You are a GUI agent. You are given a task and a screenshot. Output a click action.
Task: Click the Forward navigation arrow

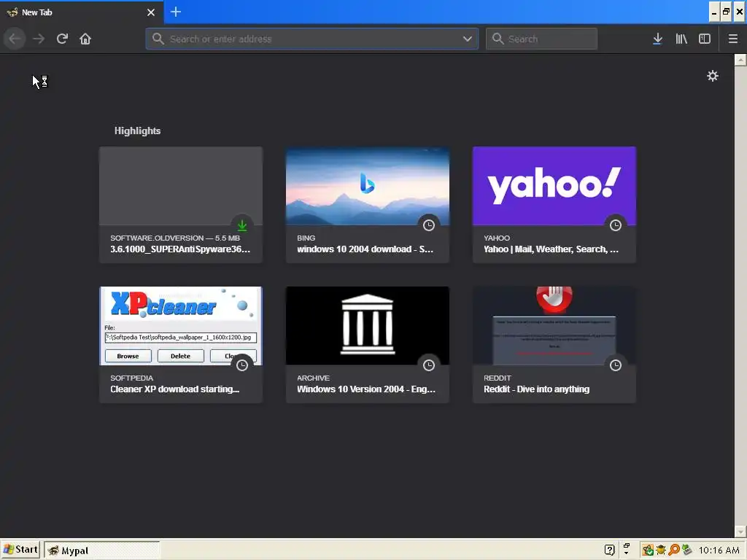click(x=39, y=39)
